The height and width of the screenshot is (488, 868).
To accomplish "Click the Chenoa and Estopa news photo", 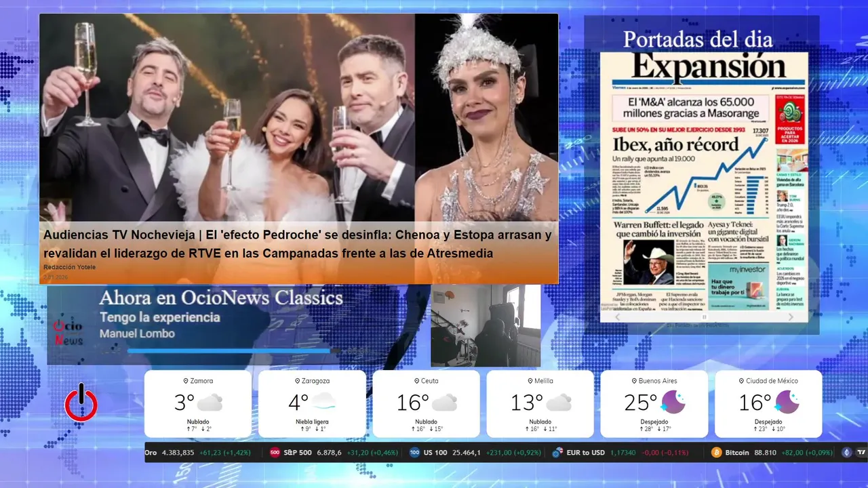I will (299, 118).
